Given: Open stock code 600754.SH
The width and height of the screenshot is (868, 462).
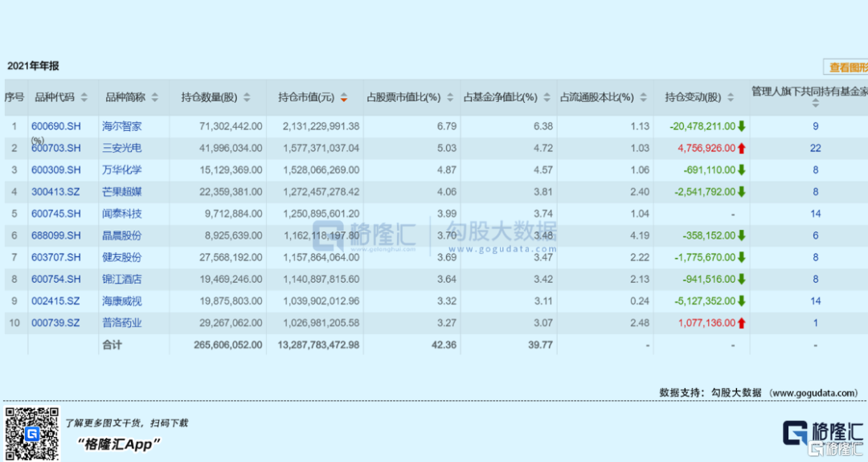Looking at the screenshot, I should click(56, 280).
